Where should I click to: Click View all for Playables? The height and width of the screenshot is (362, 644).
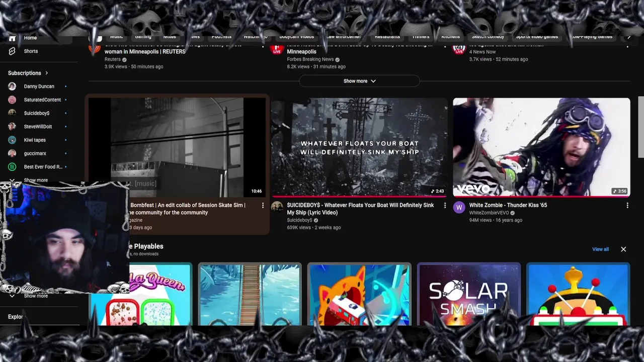(600, 249)
